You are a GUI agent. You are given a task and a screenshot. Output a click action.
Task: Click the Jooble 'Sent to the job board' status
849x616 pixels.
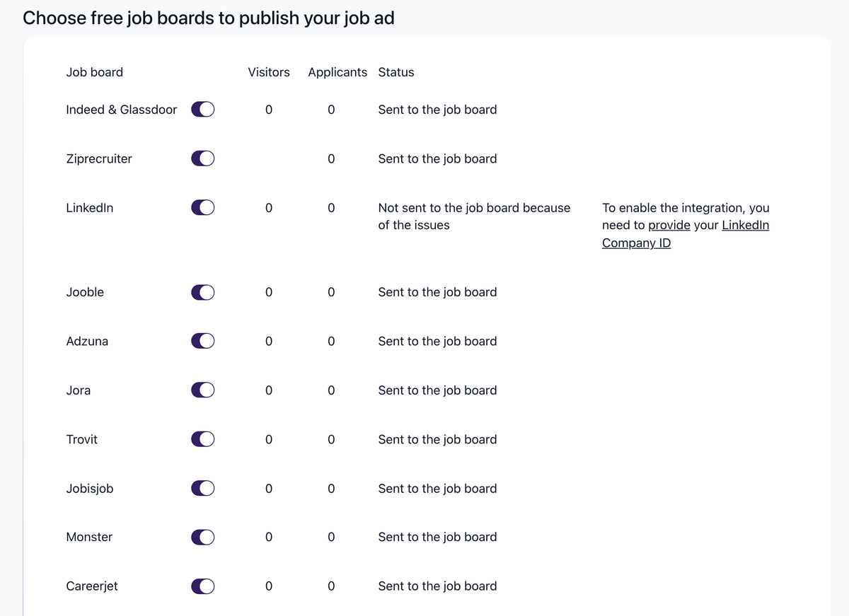pos(437,292)
